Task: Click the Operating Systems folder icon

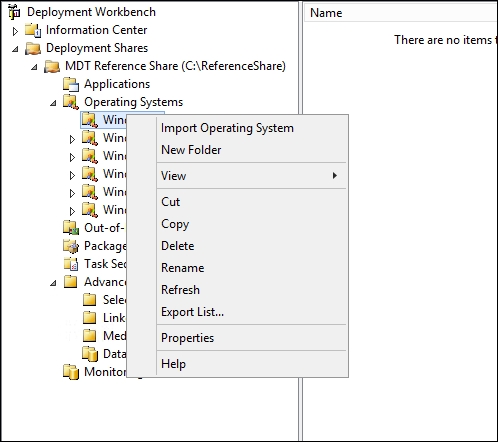Action: coord(71,102)
